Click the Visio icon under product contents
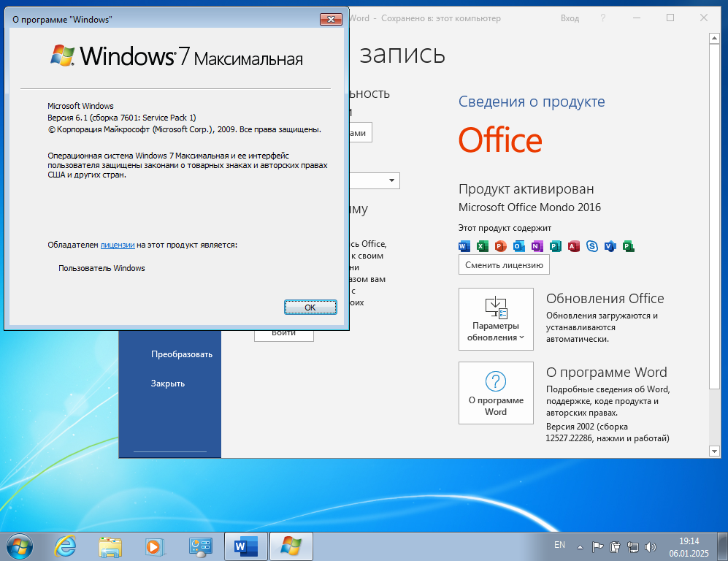 (610, 246)
